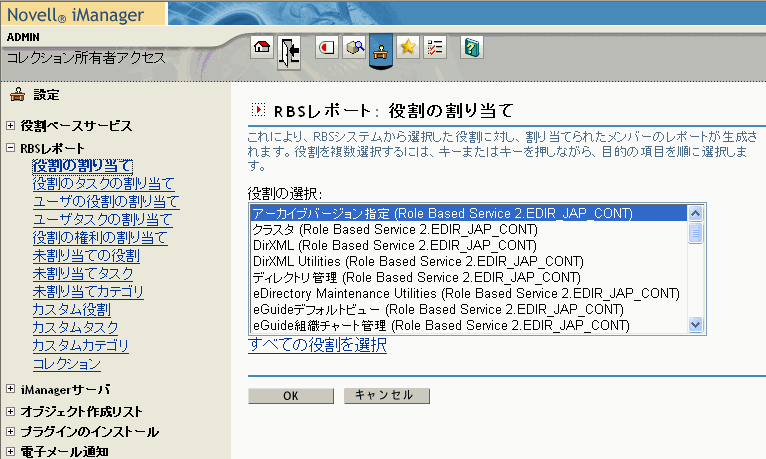Select DirXML (Role Based Service 2) role

[468, 245]
